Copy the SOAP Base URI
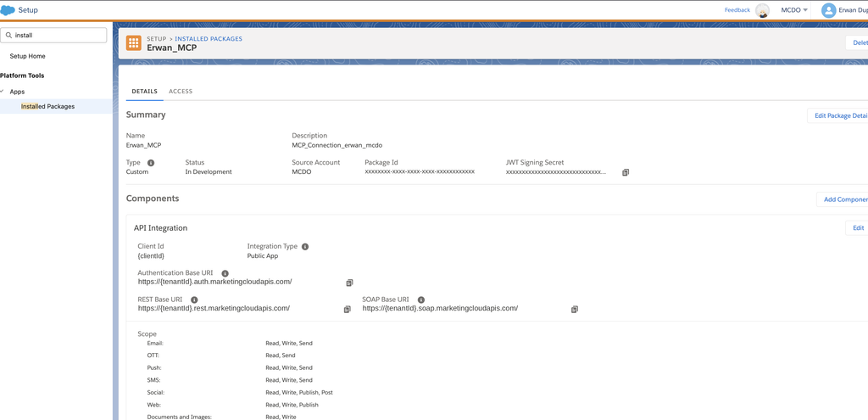 (575, 309)
